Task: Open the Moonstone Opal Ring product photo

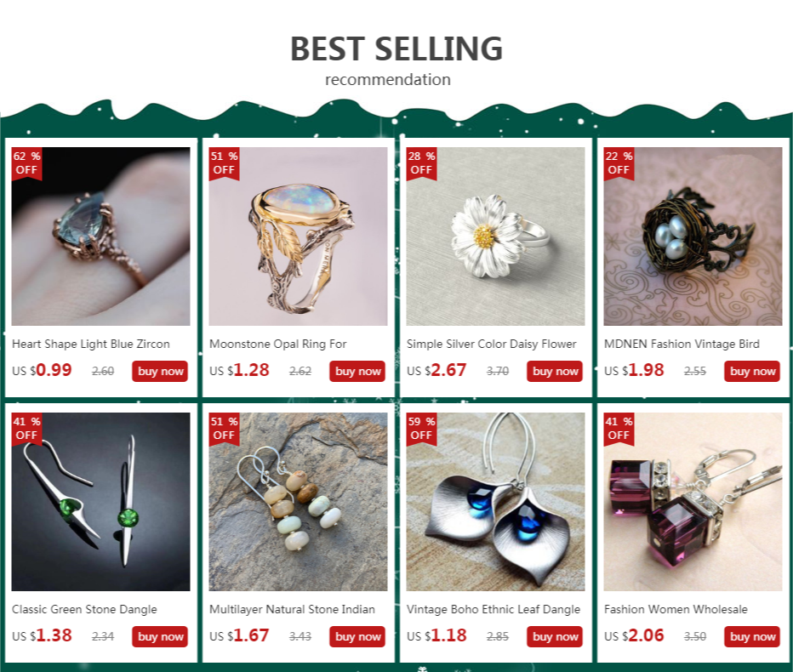Action: pyautogui.click(x=298, y=236)
